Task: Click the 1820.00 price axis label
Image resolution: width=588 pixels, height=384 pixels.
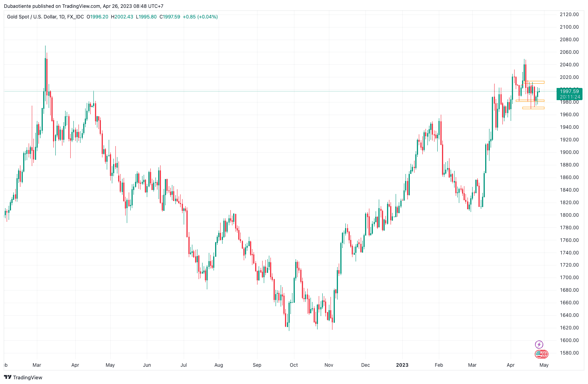Action: (569, 203)
